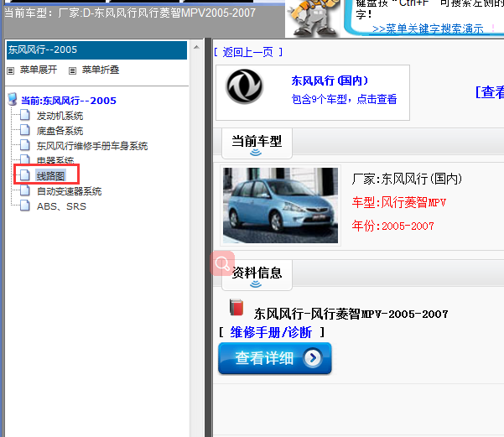Open the ABS、SRS tree item
Screen dimensions: 504x437
(61, 206)
